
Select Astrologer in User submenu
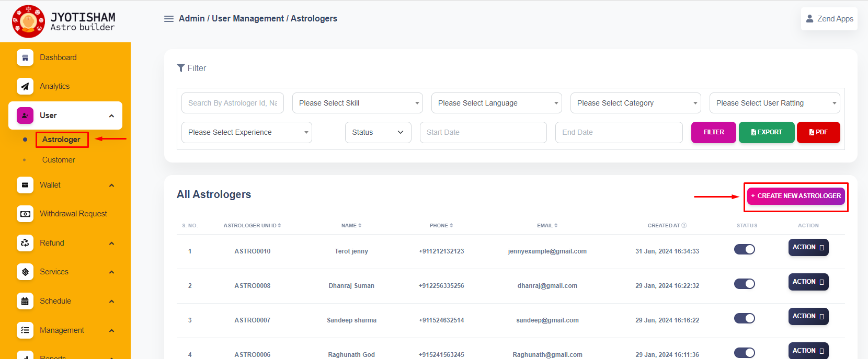tap(61, 140)
